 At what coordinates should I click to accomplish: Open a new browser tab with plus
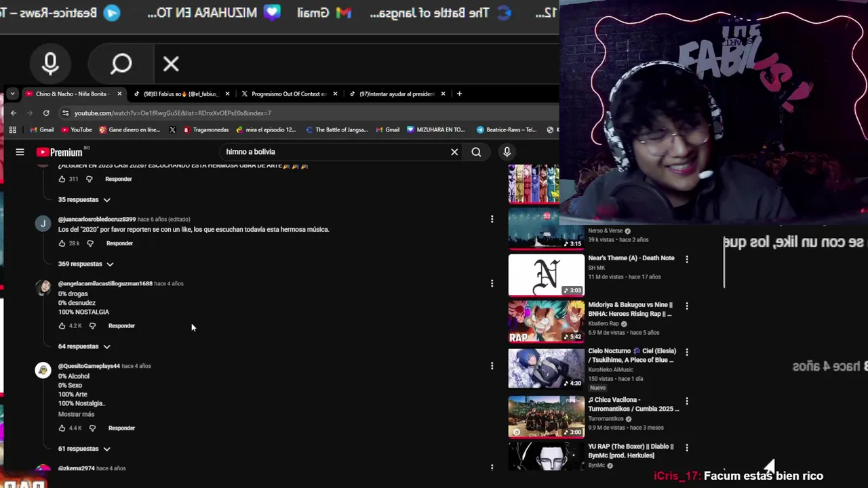click(459, 94)
